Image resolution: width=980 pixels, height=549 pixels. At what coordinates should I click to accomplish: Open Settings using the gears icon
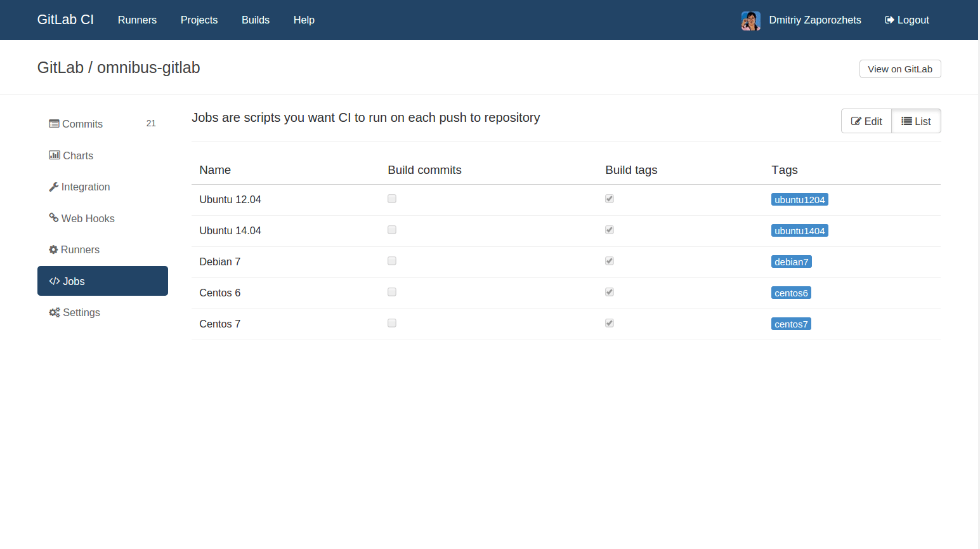click(x=54, y=312)
